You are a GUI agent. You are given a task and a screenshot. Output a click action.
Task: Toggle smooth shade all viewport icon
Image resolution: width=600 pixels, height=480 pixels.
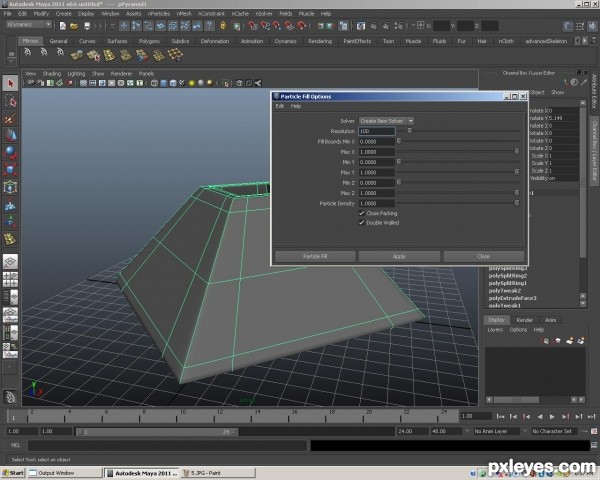pos(163,83)
